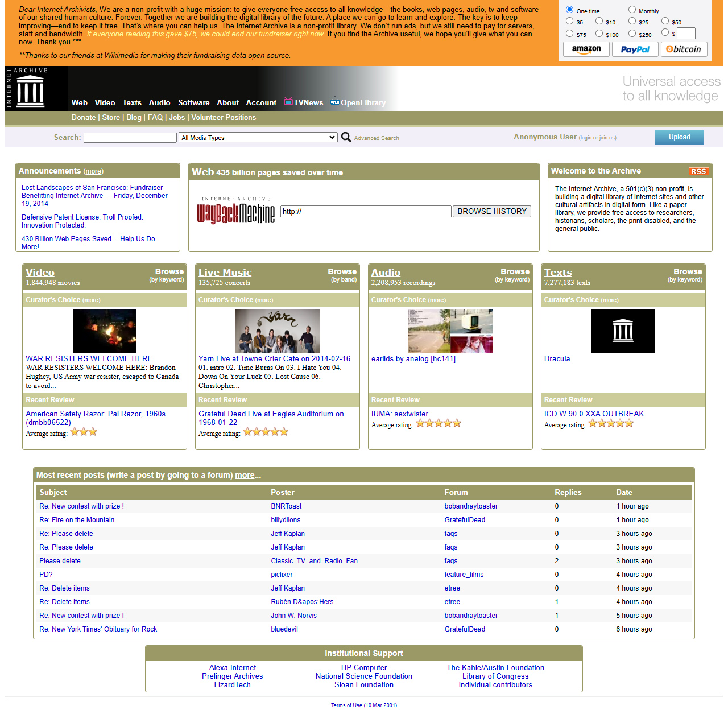Open the All Media Types dropdown
Image resolution: width=728 pixels, height=714 pixels.
pyautogui.click(x=258, y=137)
